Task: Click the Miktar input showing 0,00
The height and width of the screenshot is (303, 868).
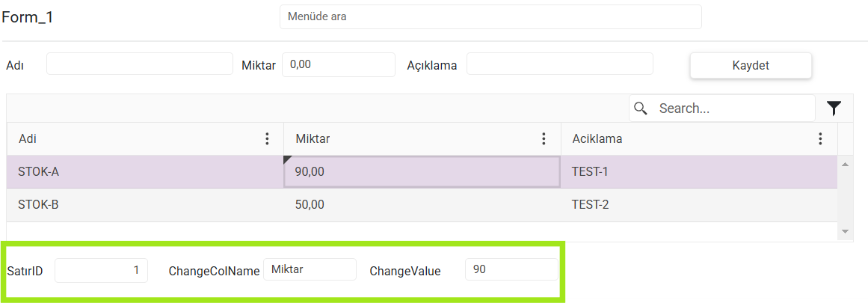Action: [339, 64]
